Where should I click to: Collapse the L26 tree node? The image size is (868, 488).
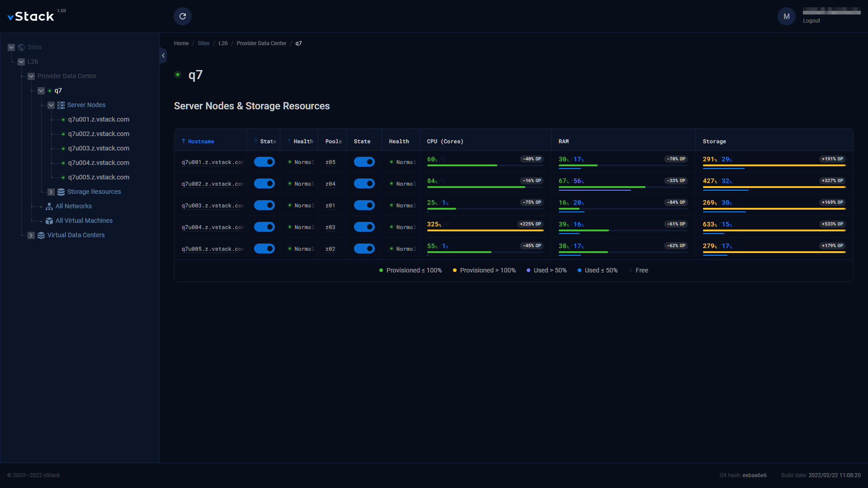click(x=21, y=62)
